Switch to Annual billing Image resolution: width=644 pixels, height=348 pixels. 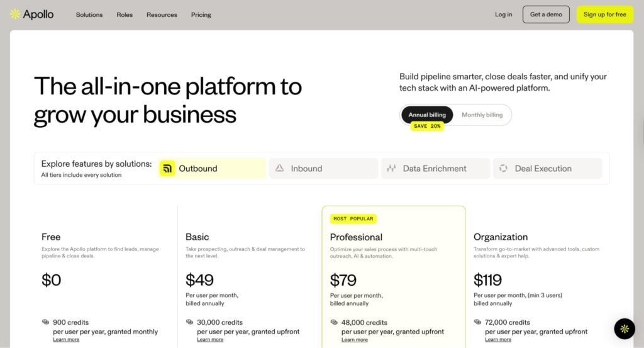(427, 115)
